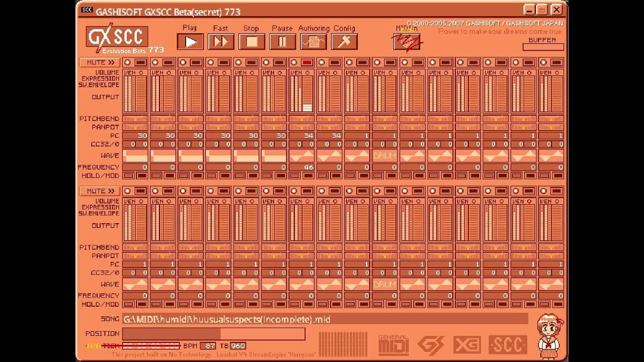
Task: Select the General MIDI logo mode
Action: 393,345
